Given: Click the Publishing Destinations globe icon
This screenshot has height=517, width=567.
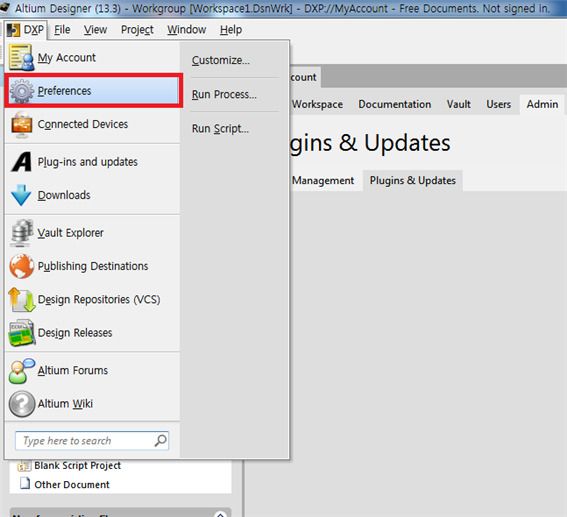Looking at the screenshot, I should pos(21,266).
